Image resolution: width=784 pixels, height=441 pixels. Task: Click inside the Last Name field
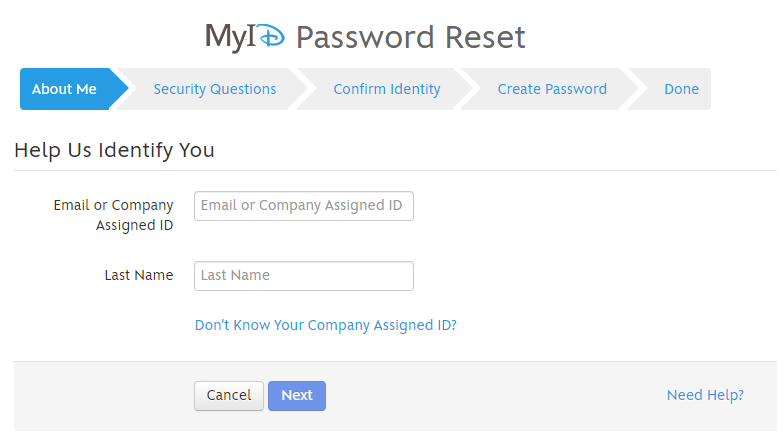pos(304,276)
